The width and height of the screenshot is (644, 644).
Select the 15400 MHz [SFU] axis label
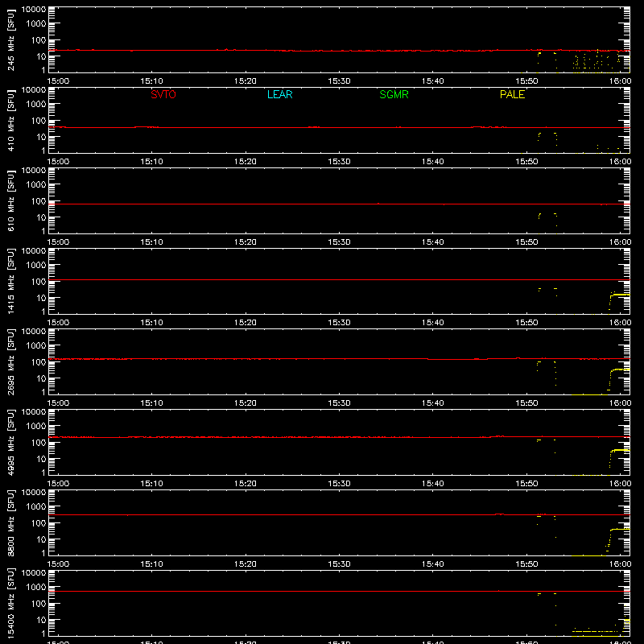pos(11,603)
